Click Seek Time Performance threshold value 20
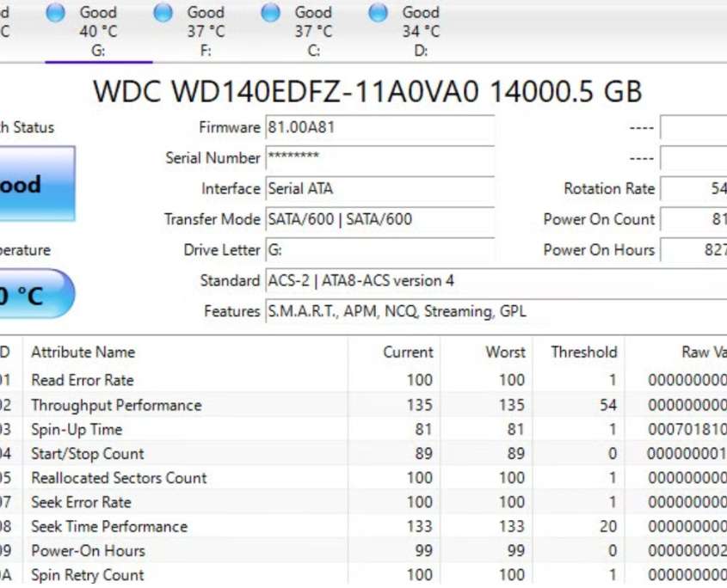This screenshot has height=588, width=727. (608, 526)
